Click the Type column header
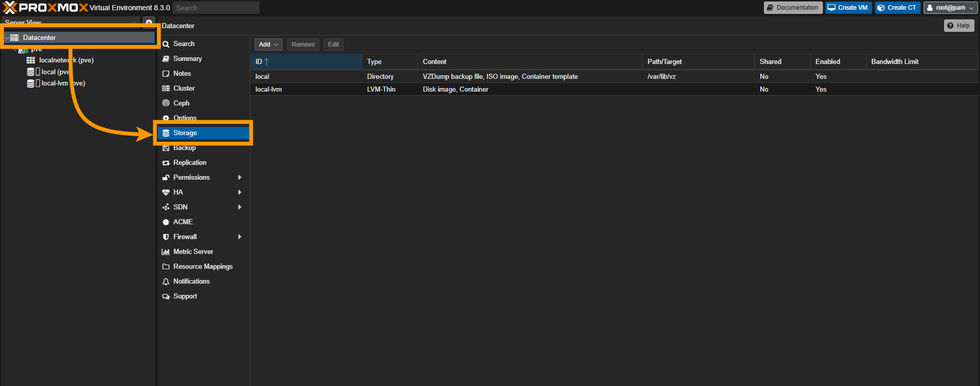Screen dimensions: 980x386 390,62
